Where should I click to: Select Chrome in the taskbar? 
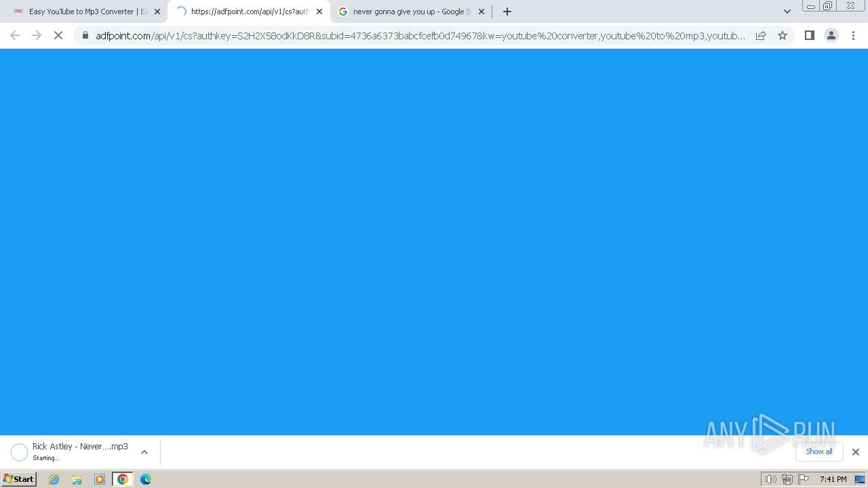(123, 479)
